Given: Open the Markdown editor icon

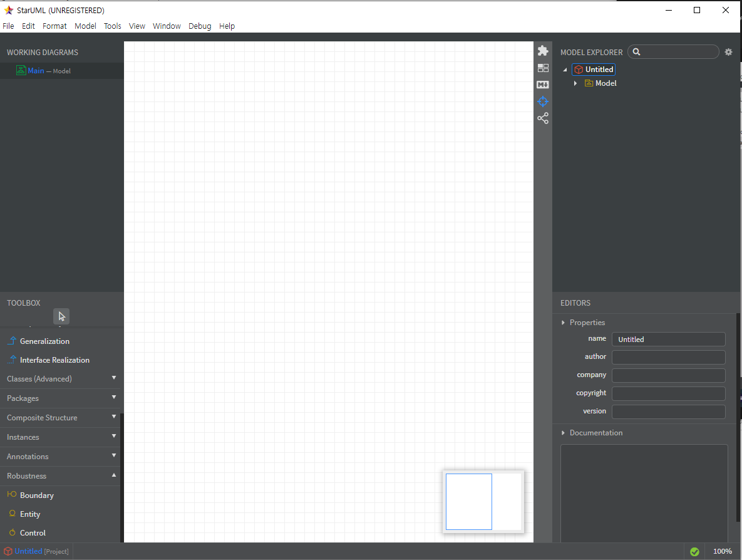Looking at the screenshot, I should pos(543,85).
